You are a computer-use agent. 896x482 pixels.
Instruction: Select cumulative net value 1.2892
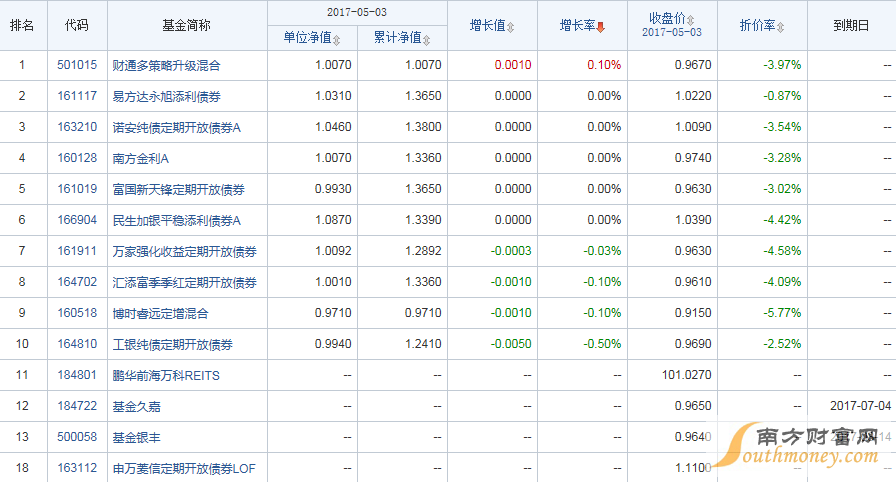pos(423,251)
